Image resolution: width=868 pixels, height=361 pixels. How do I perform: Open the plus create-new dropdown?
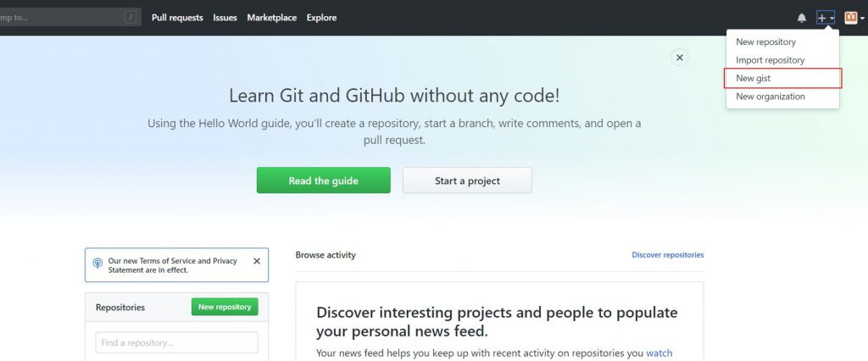(x=825, y=18)
